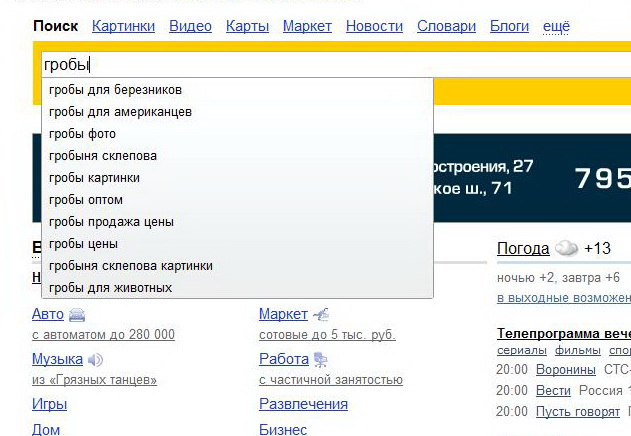Image resolution: width=631 pixels, height=436 pixels.
Task: Click the cloud weather icon near Погода
Action: click(566, 248)
